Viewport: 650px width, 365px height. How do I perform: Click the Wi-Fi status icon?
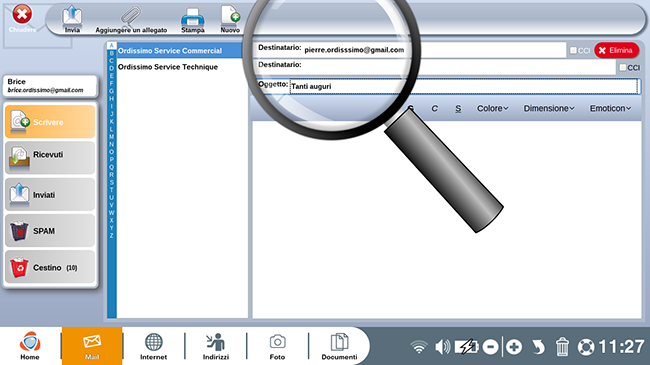419,347
